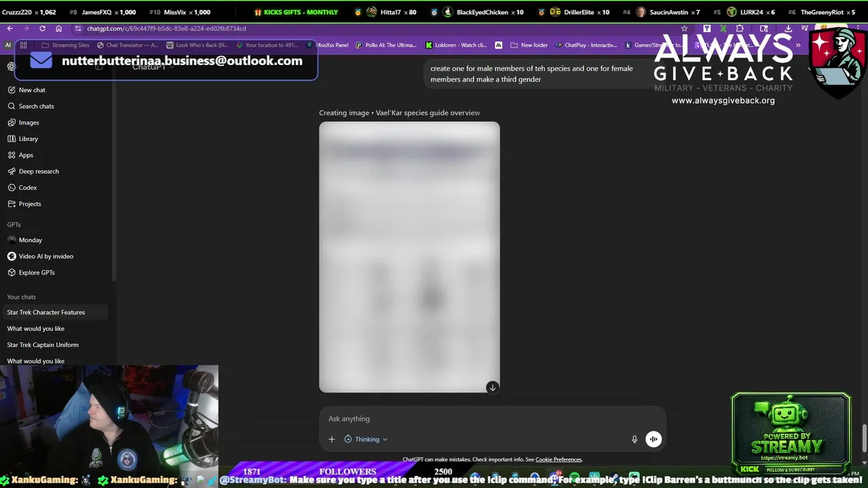Screen dimensions: 868x488
Task: Collapse the Your chats section header
Action: [21, 297]
